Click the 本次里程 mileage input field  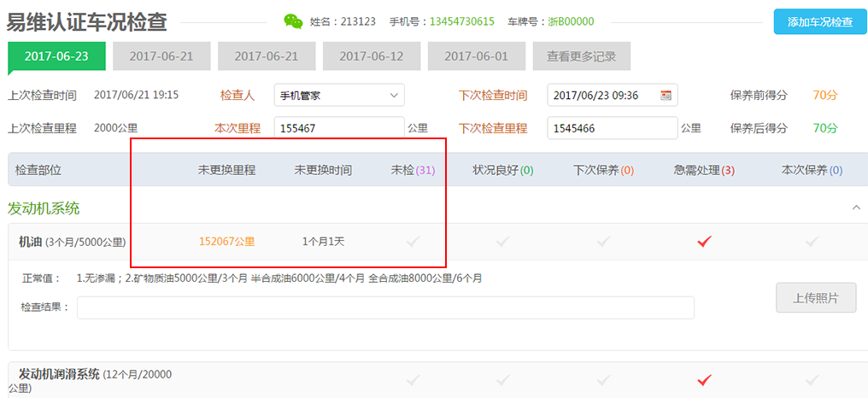[338, 129]
